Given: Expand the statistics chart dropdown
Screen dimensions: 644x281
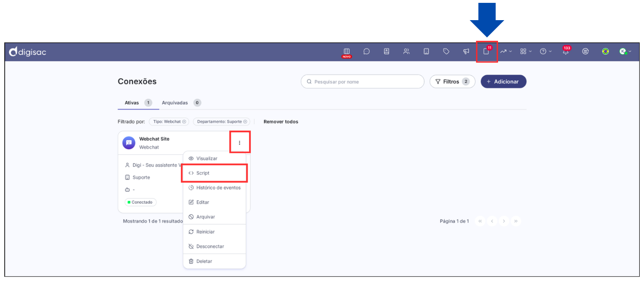Looking at the screenshot, I should point(506,51).
